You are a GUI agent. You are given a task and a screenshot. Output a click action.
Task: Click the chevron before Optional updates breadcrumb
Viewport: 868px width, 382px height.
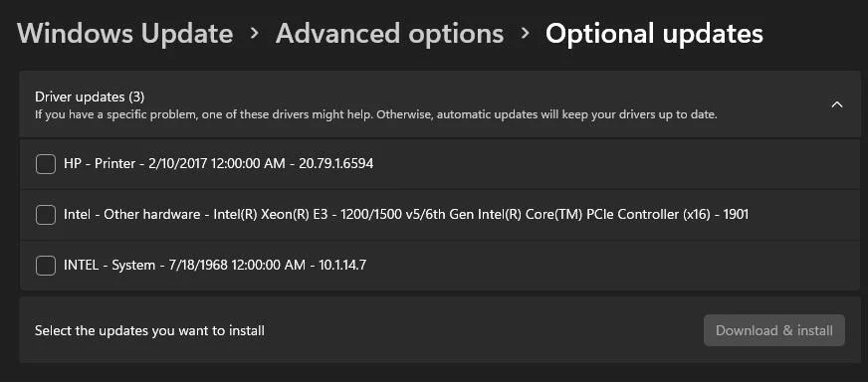click(525, 34)
